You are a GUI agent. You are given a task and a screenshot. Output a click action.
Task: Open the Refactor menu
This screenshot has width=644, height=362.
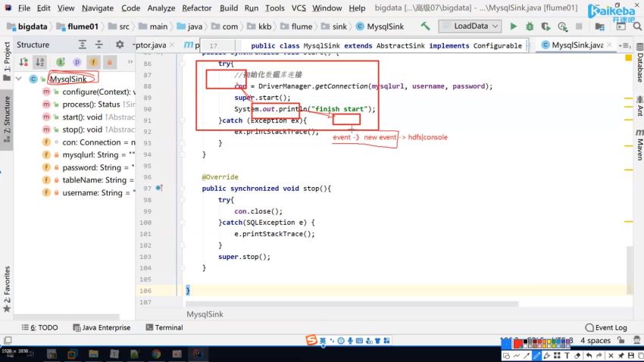pos(197,8)
